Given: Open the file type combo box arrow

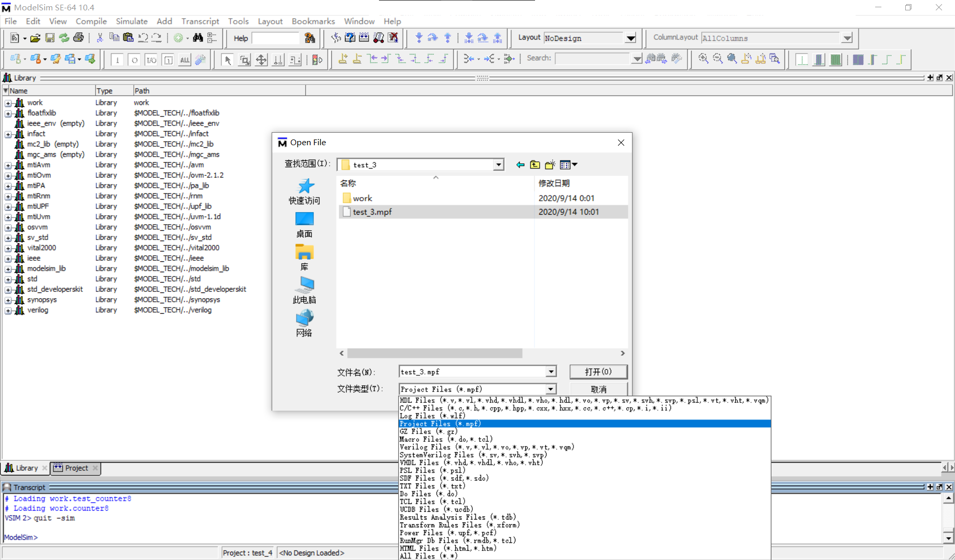Looking at the screenshot, I should coord(551,389).
